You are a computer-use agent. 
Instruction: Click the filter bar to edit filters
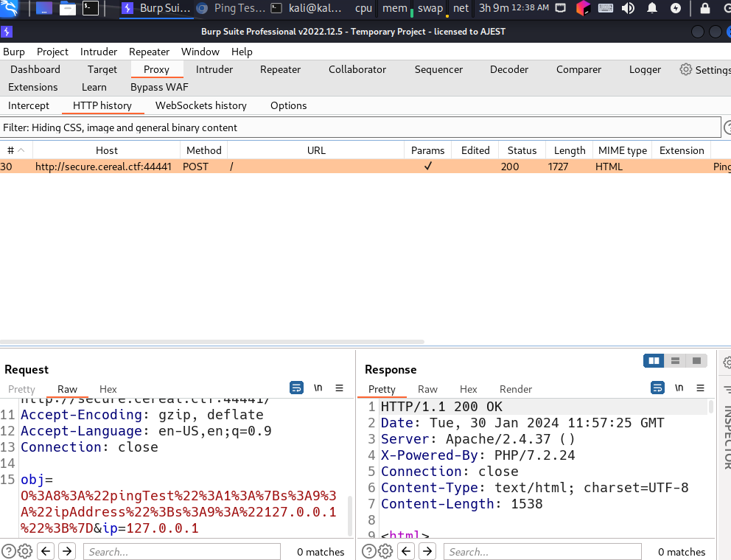pyautogui.click(x=360, y=127)
